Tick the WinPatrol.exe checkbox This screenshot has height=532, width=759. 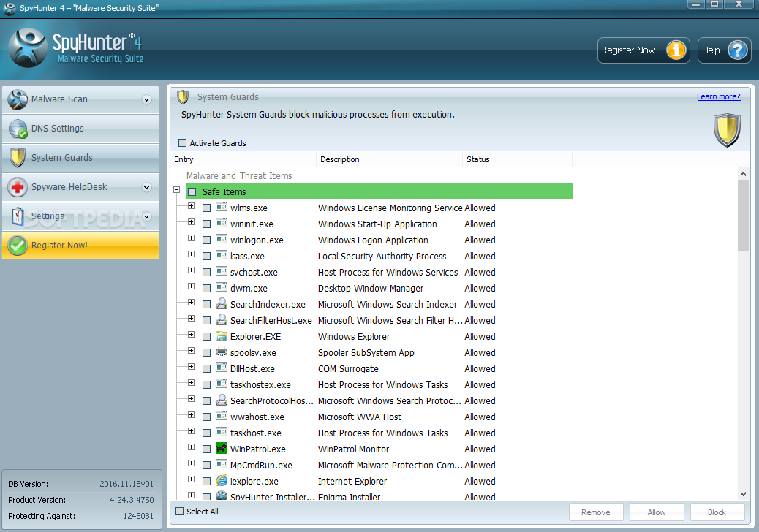[x=206, y=449]
